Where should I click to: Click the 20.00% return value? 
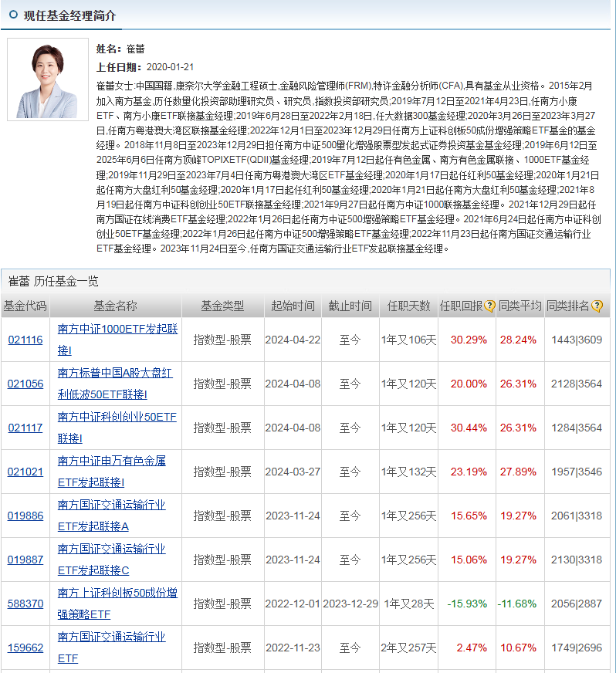[x=469, y=384]
